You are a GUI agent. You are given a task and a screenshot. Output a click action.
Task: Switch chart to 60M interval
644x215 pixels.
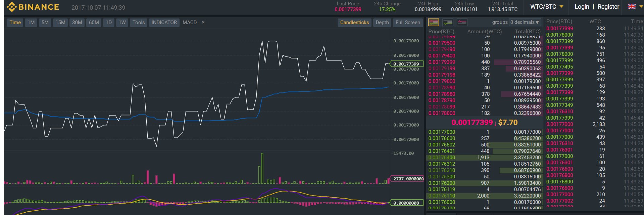click(x=94, y=23)
